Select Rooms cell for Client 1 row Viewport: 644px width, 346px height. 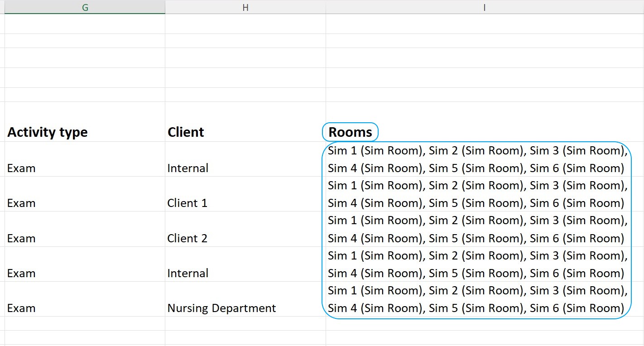485,194
